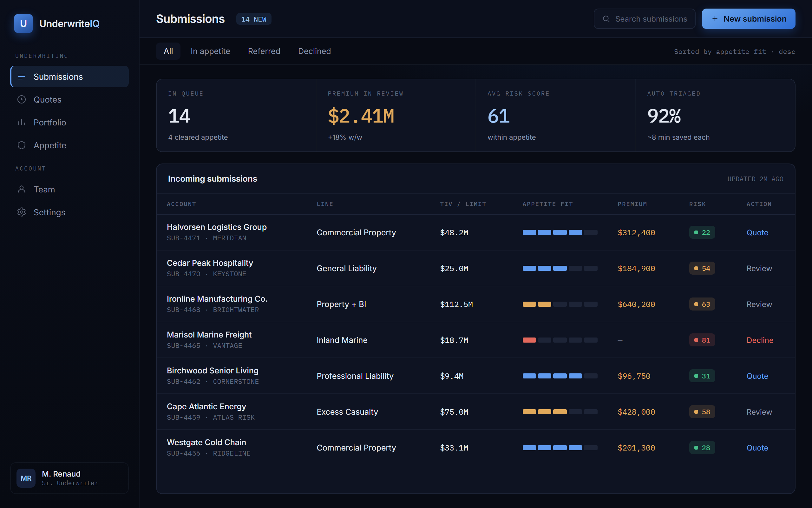Open Settings from sidebar
The width and height of the screenshot is (812, 508).
tap(69, 212)
